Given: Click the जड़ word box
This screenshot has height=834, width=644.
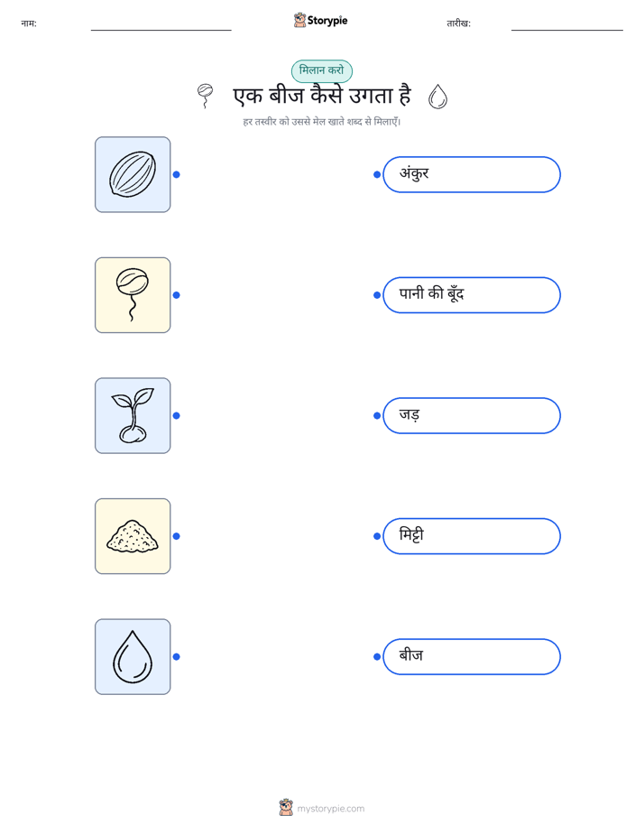Looking at the screenshot, I should 472,415.
